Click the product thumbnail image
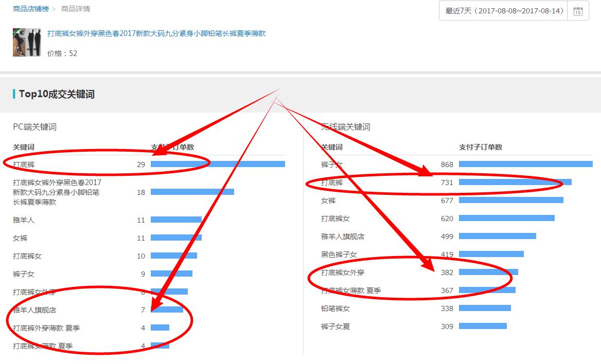 (x=27, y=43)
